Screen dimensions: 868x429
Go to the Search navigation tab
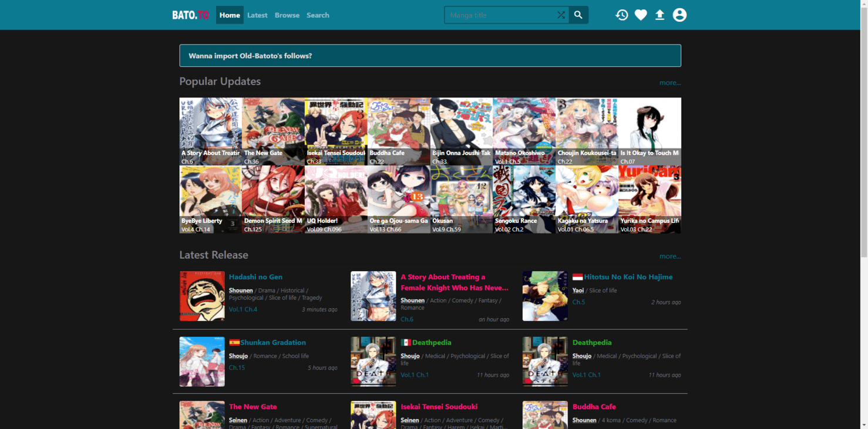[x=318, y=15]
